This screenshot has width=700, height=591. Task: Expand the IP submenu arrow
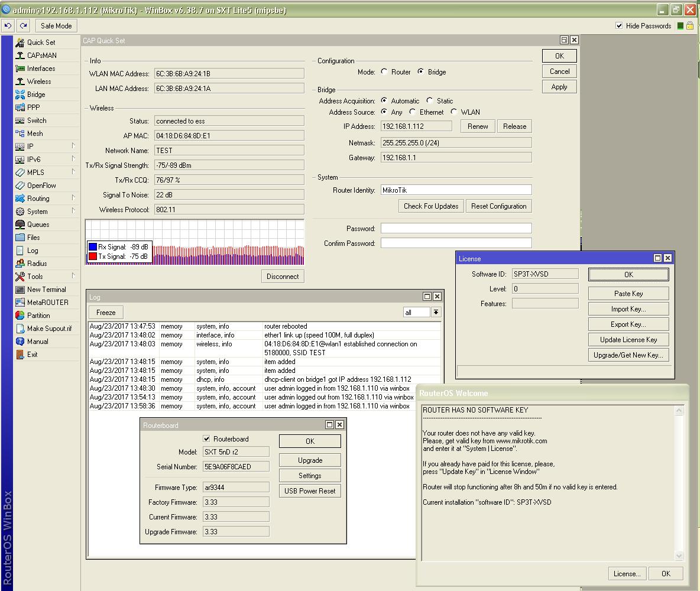pyautogui.click(x=74, y=146)
